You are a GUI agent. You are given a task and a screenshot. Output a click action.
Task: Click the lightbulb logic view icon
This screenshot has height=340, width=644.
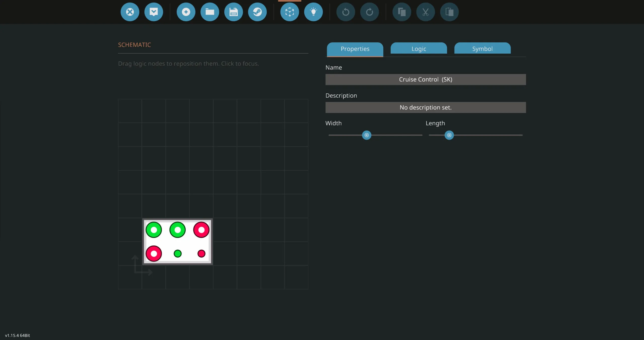(x=313, y=12)
